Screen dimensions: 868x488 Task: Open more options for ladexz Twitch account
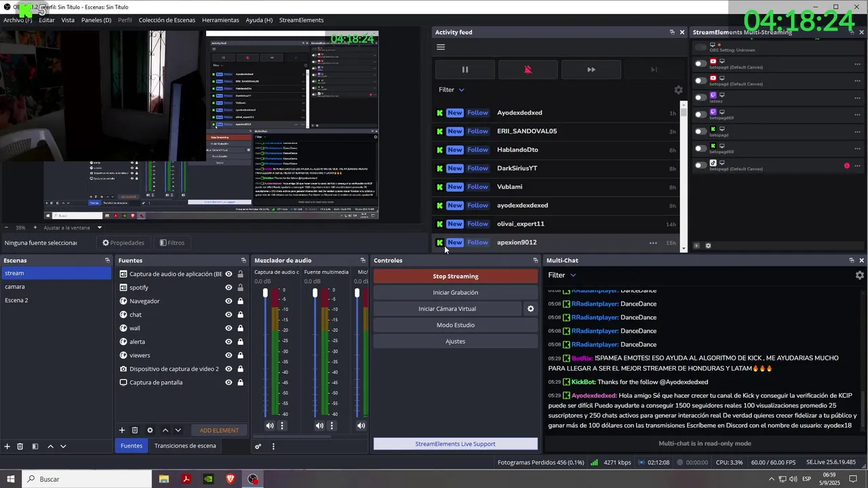pyautogui.click(x=858, y=98)
